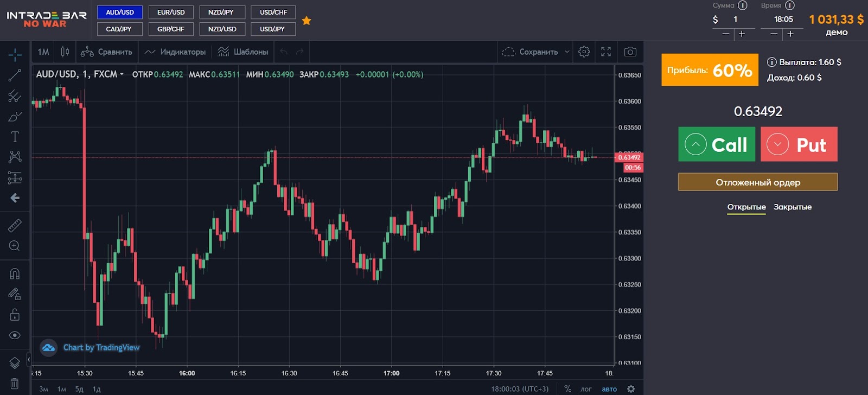Open the prediction and measurement tools
The height and width of the screenshot is (395, 868).
click(x=15, y=177)
